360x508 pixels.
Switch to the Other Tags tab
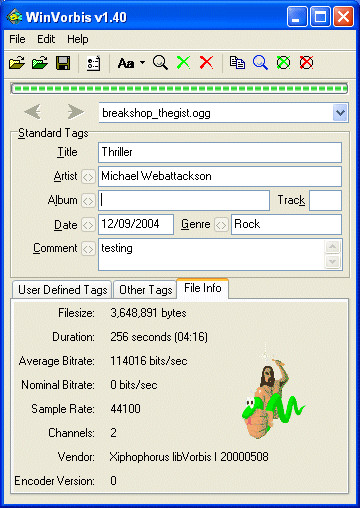click(145, 290)
